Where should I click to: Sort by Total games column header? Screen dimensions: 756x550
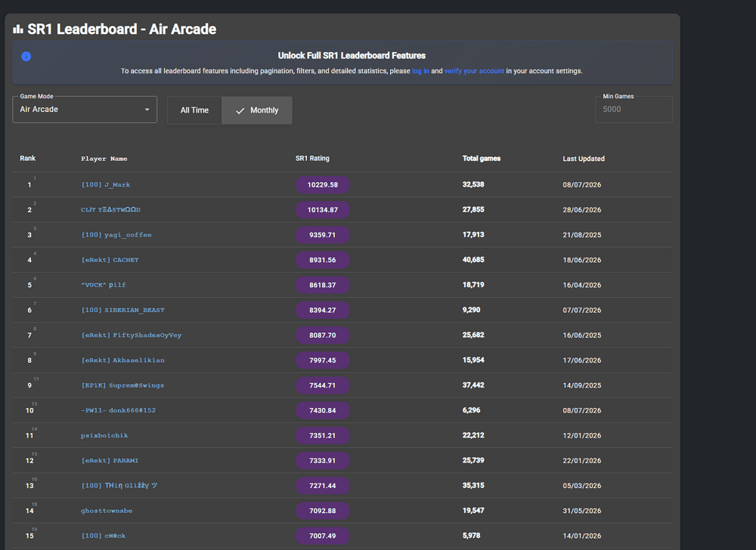pos(481,159)
